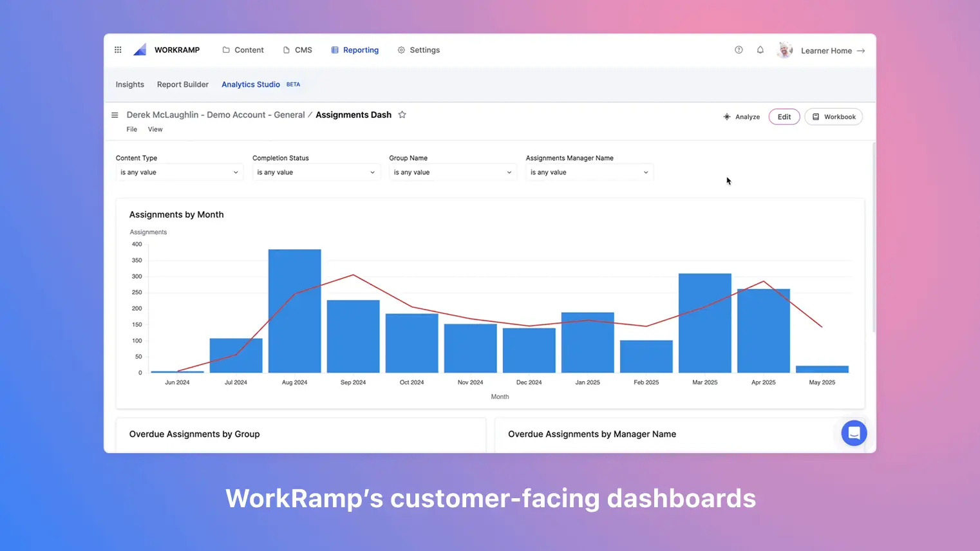Viewport: 980px width, 551px height.
Task: Click the WorkRamp logo
Action: [x=140, y=49]
